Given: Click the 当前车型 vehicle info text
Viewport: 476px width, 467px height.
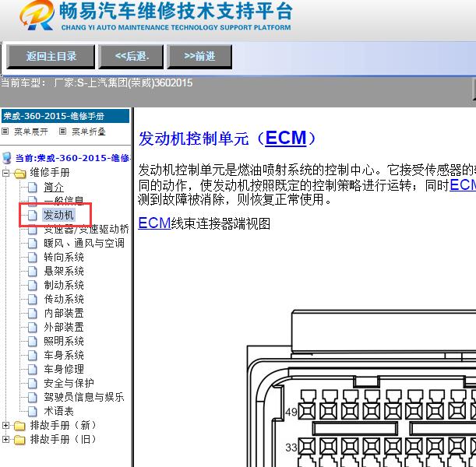Looking at the screenshot, I should coord(97,83).
